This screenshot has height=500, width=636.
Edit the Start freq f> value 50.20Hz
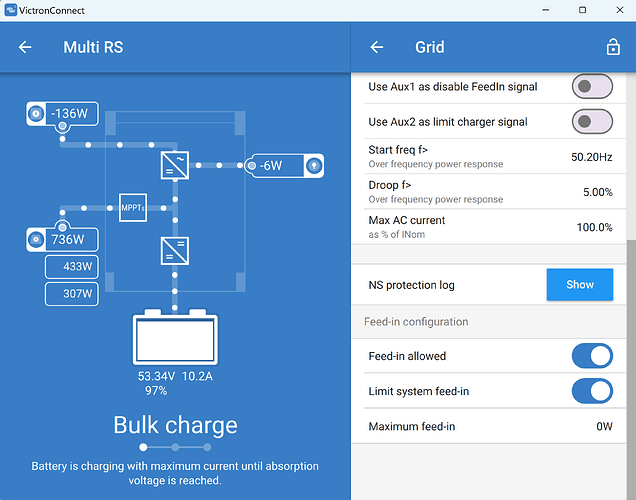[591, 157]
